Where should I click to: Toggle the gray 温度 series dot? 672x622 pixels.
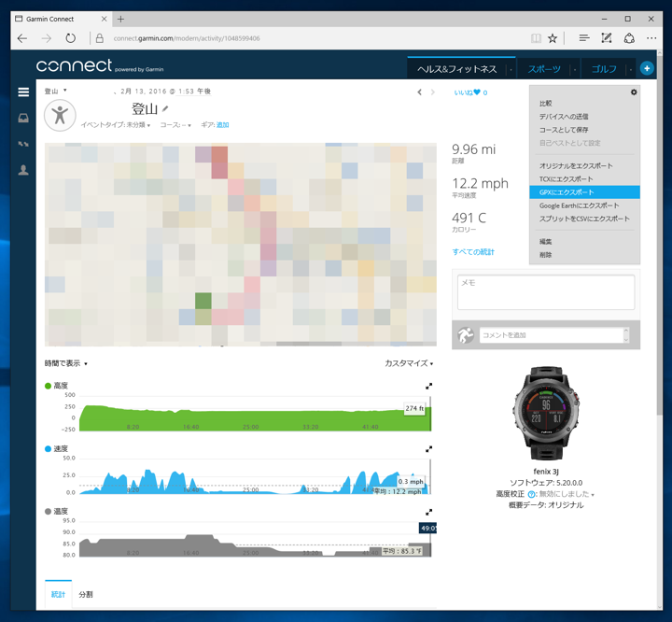point(48,511)
